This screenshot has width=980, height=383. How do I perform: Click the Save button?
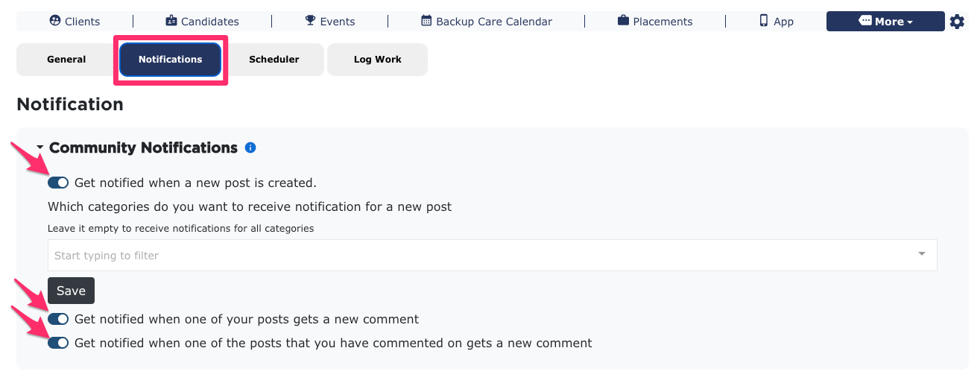click(71, 291)
